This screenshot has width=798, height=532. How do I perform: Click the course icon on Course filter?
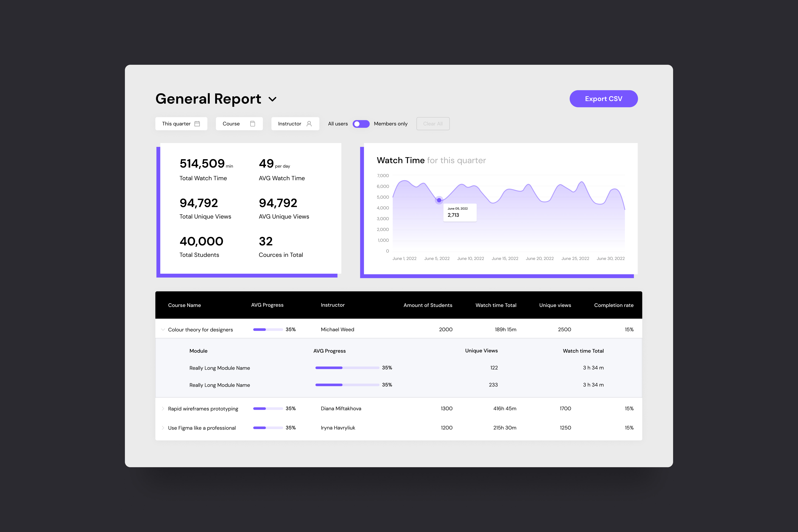pyautogui.click(x=252, y=124)
